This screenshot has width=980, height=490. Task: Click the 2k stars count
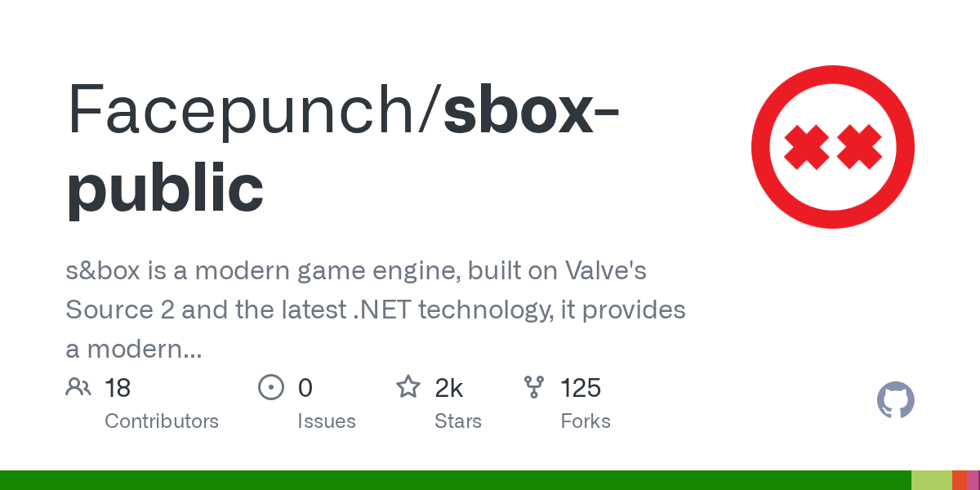tap(449, 388)
